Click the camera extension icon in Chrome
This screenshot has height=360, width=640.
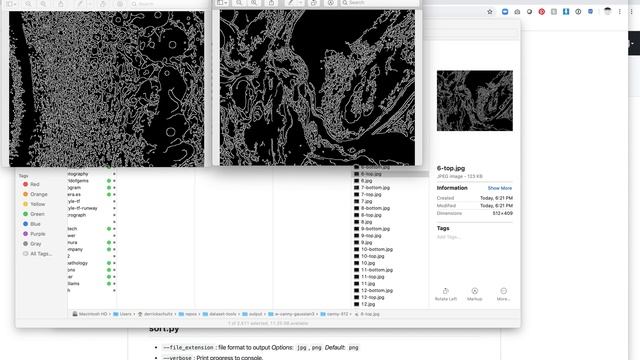[517, 12]
